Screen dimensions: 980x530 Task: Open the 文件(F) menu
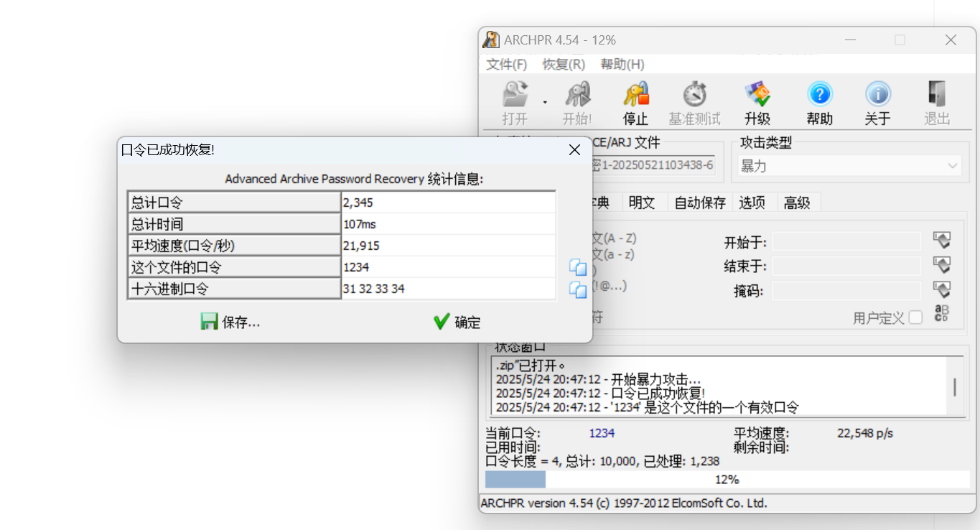click(x=506, y=65)
